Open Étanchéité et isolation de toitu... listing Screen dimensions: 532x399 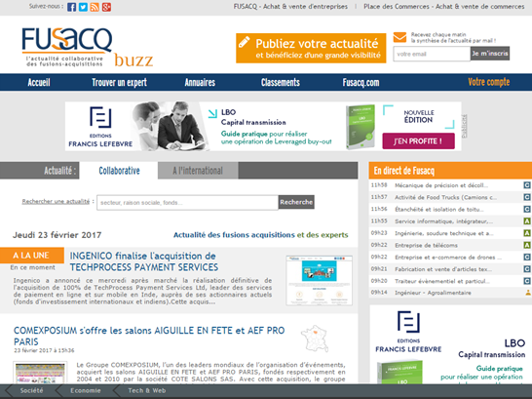click(x=439, y=209)
